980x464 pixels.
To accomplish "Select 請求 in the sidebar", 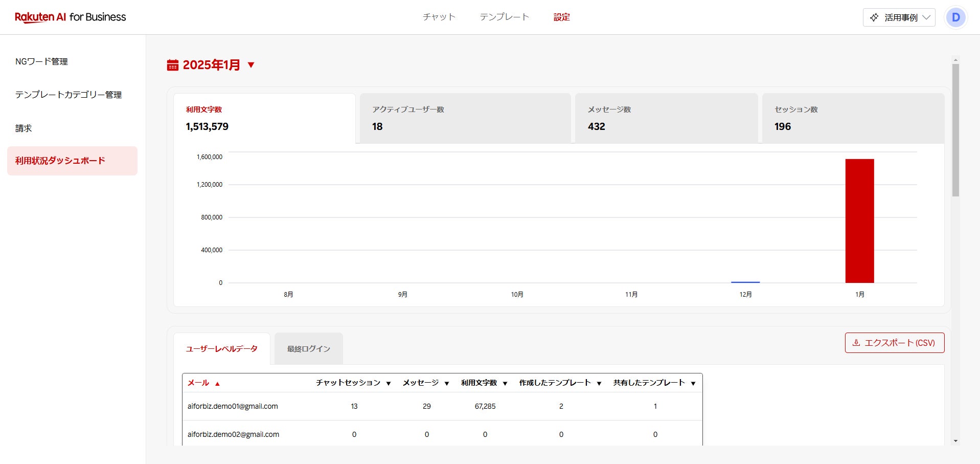I will coord(24,128).
